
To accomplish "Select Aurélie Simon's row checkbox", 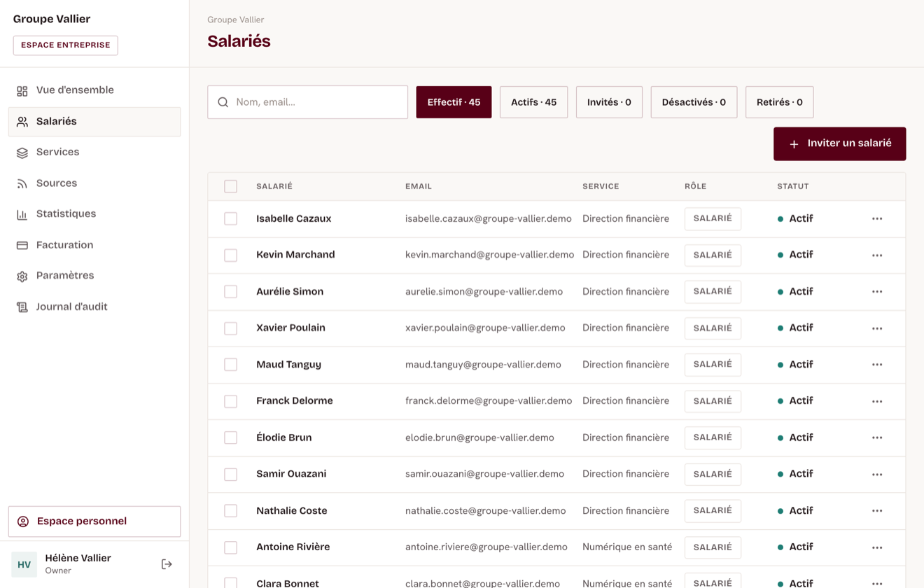I will point(230,292).
